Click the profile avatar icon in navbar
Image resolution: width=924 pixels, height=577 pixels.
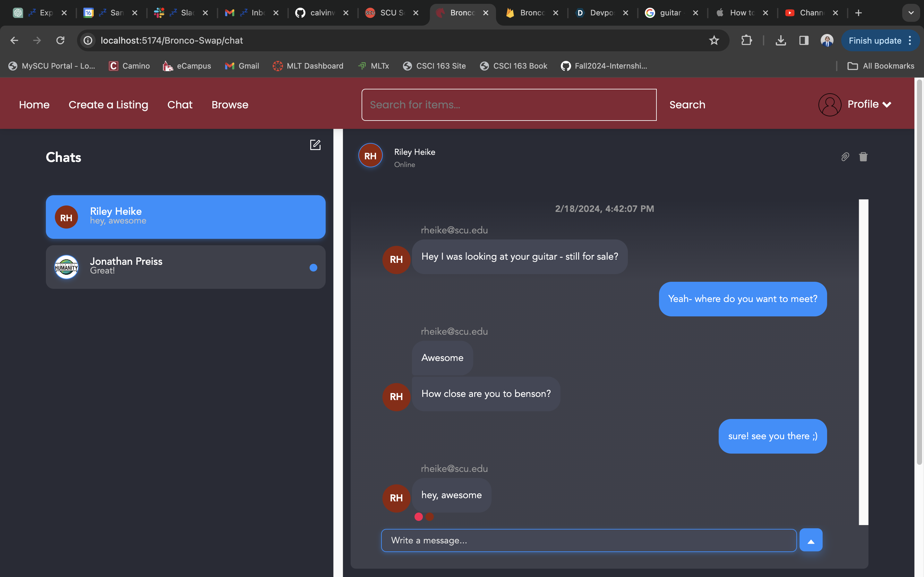coord(830,105)
